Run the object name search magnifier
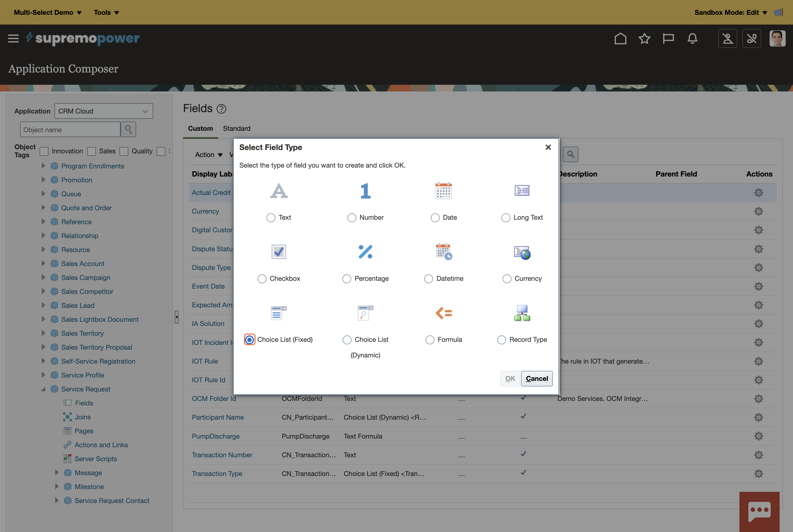793x532 pixels. 128,129
